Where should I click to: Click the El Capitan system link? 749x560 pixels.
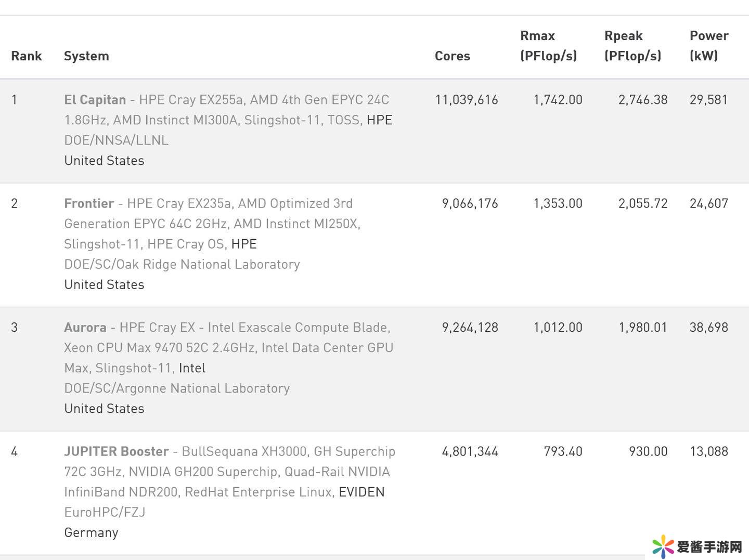point(95,100)
